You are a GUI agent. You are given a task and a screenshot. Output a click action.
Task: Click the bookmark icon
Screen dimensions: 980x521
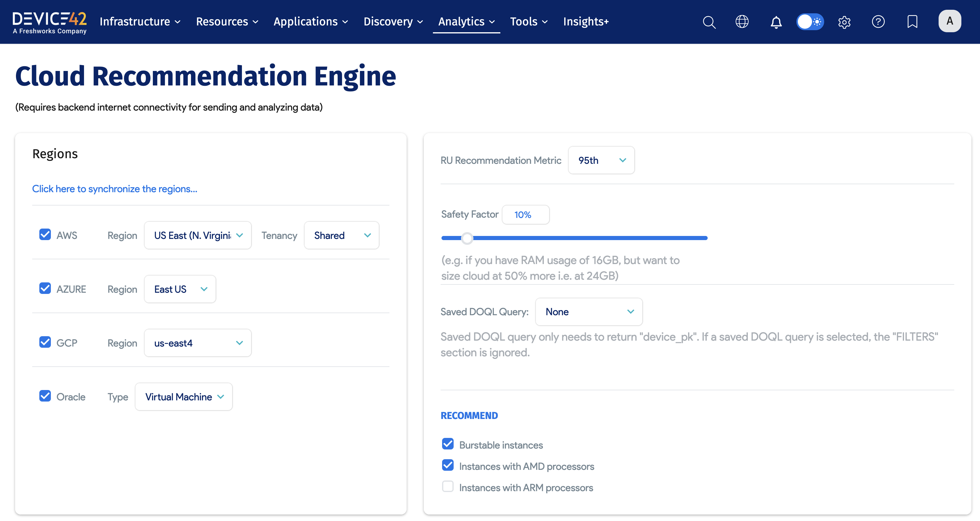point(912,22)
